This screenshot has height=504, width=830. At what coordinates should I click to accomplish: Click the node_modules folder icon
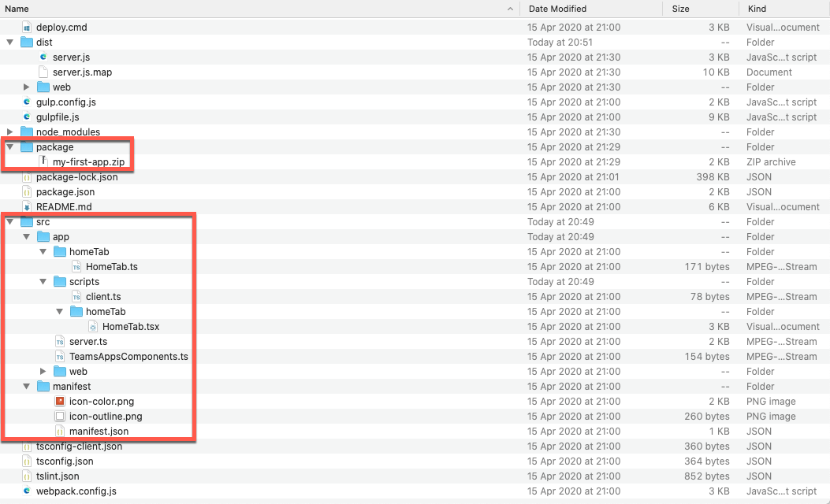click(27, 132)
